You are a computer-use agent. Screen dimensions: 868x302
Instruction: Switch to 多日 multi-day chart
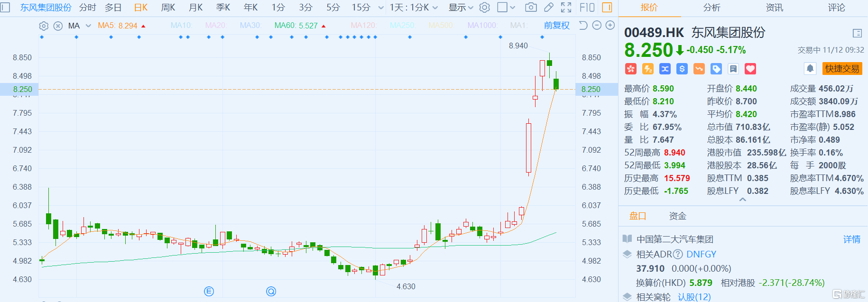pyautogui.click(x=113, y=8)
